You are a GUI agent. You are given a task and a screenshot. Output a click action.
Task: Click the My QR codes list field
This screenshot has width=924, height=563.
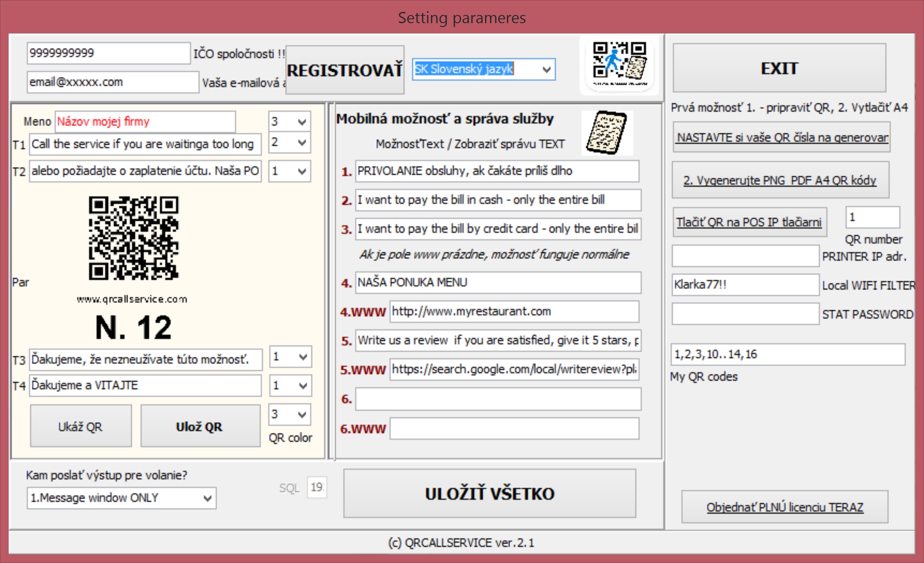click(788, 354)
